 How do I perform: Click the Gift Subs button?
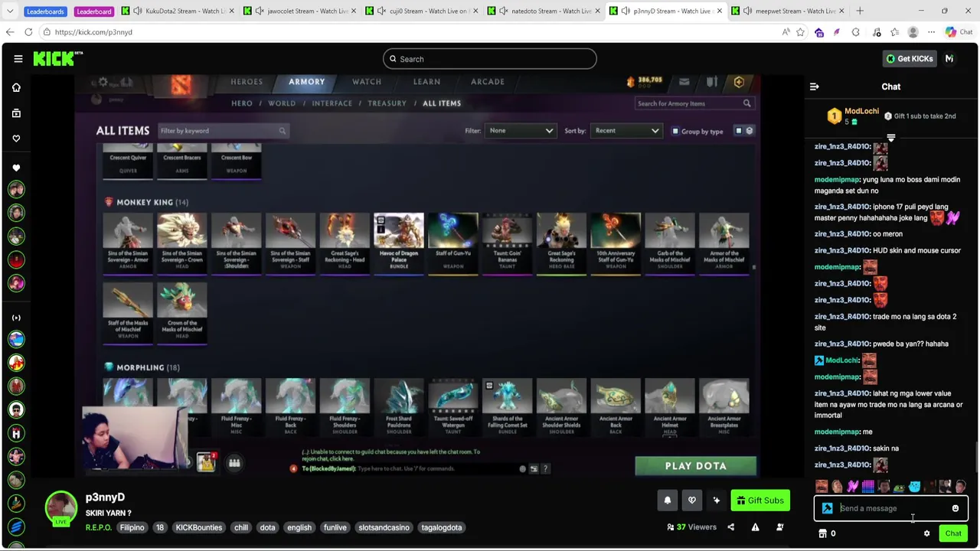coord(761,500)
